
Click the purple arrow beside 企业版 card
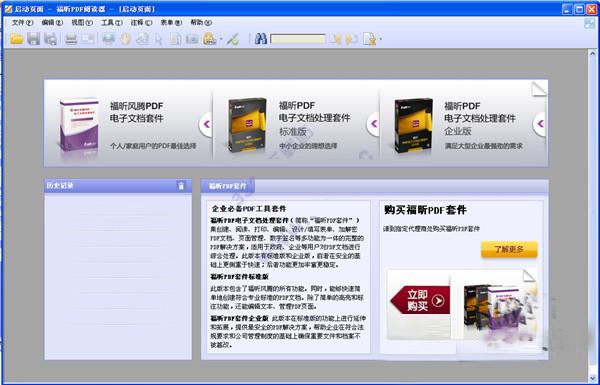(540, 124)
